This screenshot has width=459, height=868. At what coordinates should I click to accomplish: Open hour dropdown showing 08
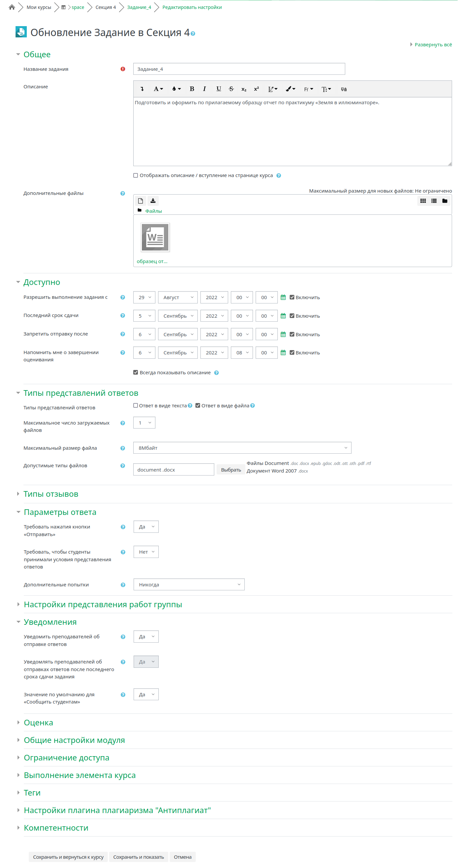(242, 352)
